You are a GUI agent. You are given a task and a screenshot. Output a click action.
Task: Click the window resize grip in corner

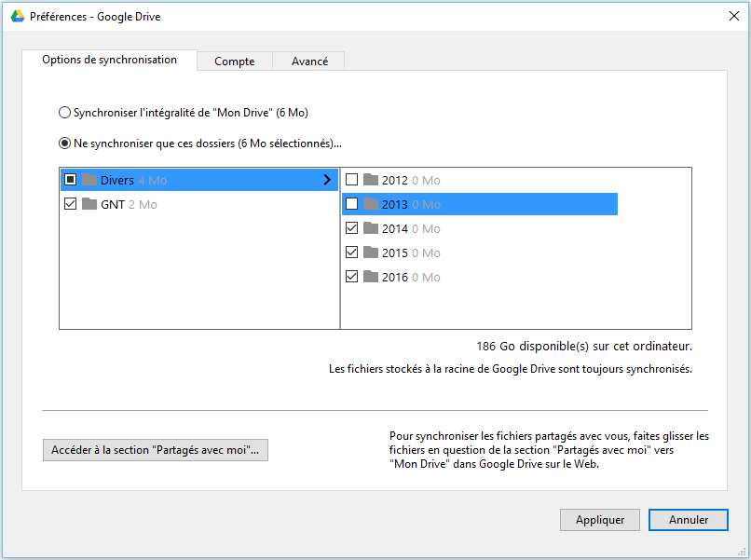pos(743,552)
